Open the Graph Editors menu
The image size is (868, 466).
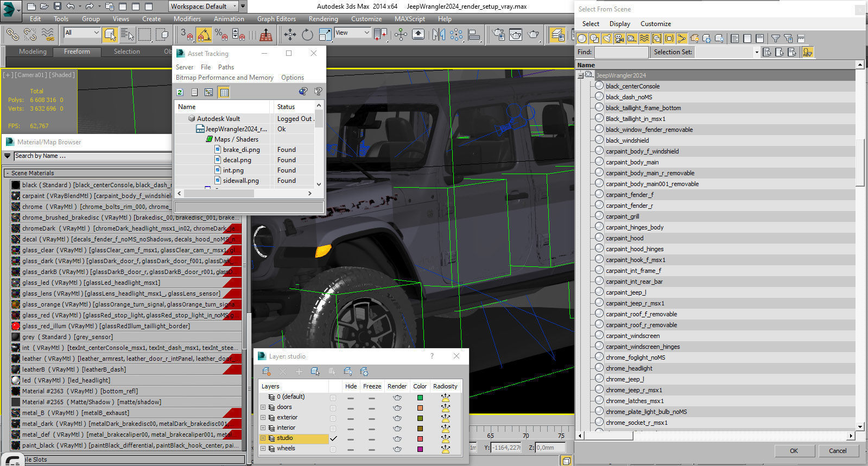(x=277, y=19)
